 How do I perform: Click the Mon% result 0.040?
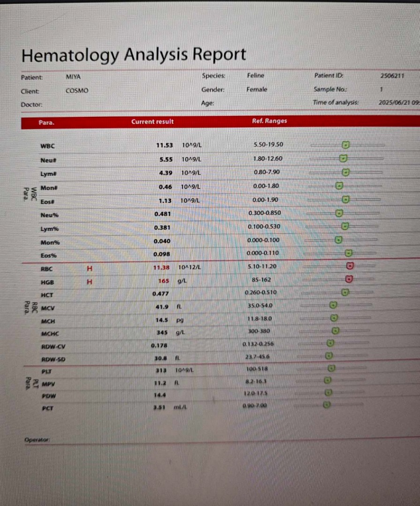click(162, 241)
